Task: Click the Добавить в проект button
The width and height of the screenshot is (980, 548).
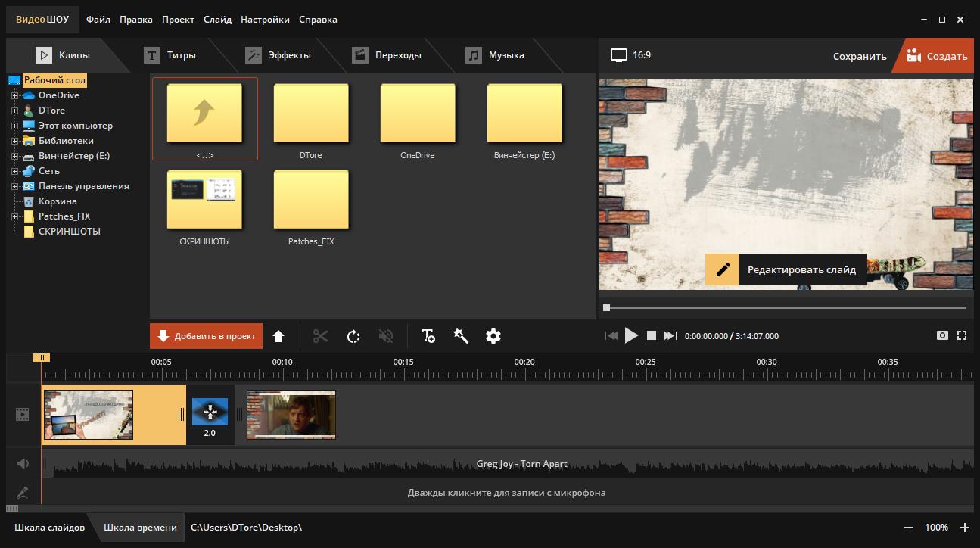Action: 207,336
